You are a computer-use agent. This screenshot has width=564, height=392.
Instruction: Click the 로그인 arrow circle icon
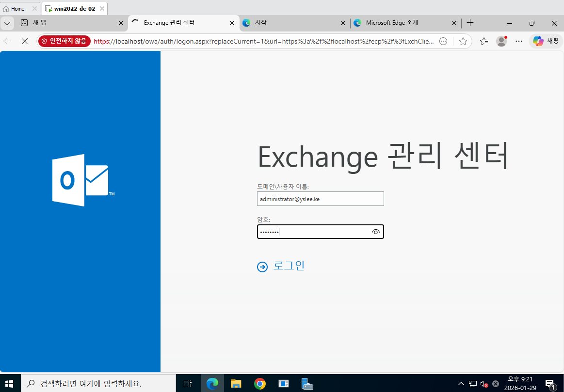[262, 267]
